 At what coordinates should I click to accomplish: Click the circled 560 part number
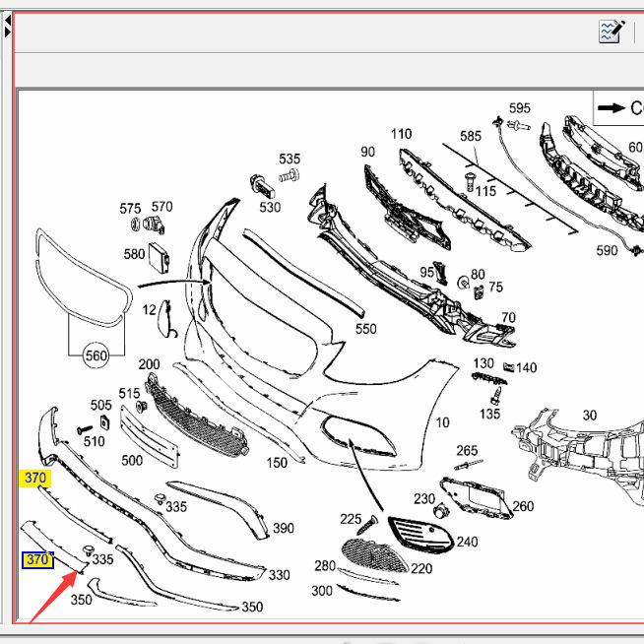(96, 355)
